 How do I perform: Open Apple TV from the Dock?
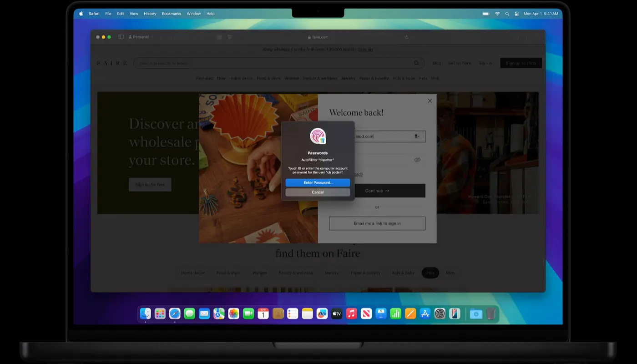(x=337, y=313)
